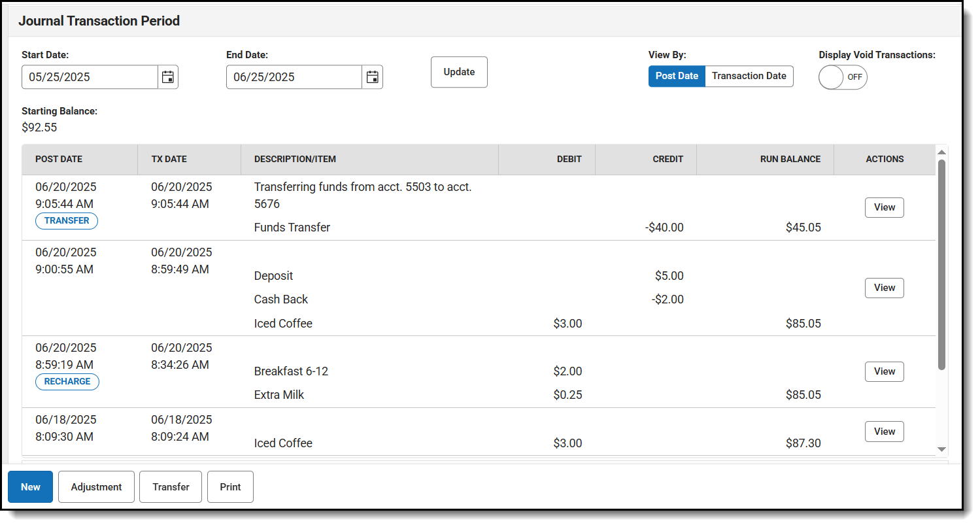Click the TRANSFER tag badge
Viewport: 980px width, 527px height.
[x=67, y=221]
